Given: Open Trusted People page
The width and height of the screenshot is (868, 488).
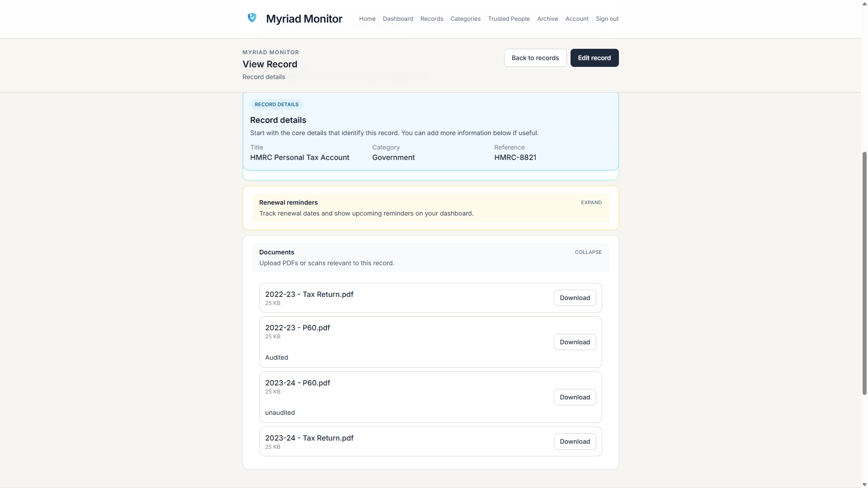Looking at the screenshot, I should 509,19.
